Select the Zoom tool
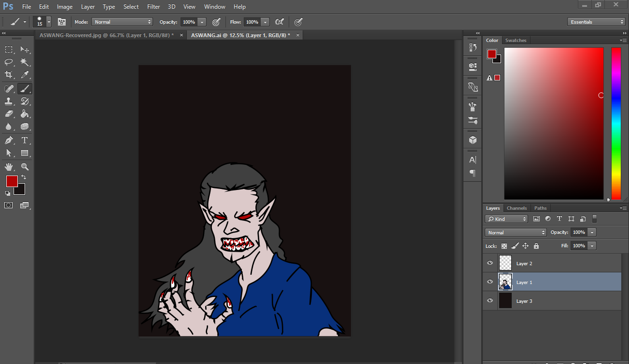The height and width of the screenshot is (364, 629). [25, 167]
